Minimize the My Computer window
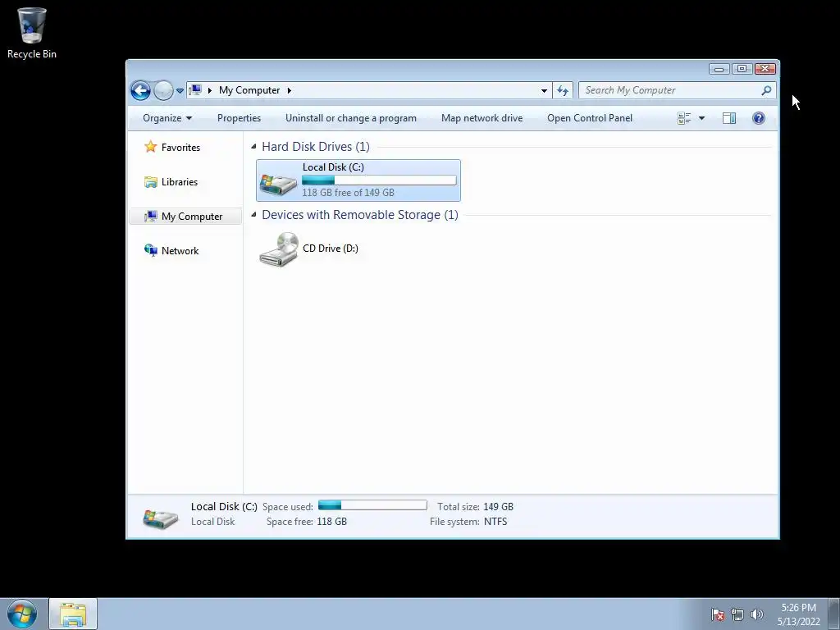 719,69
